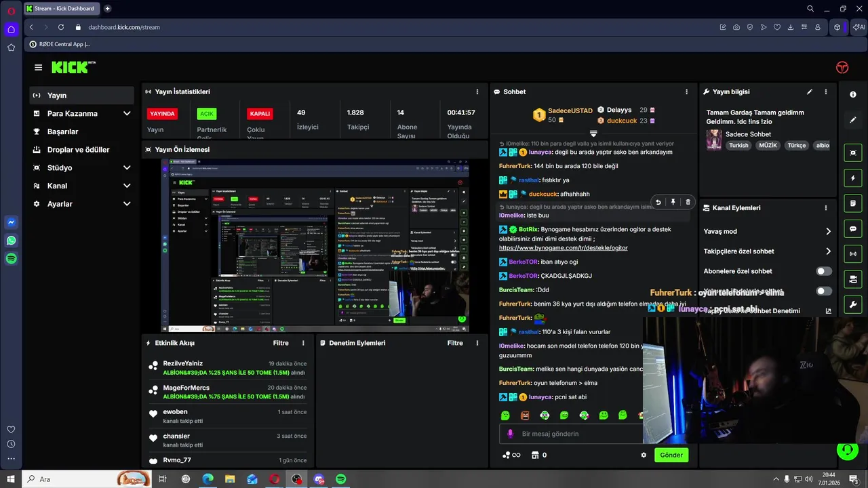Open Denetim Eylemleri three-dot menu
Screen dimensions: 868x488
click(x=477, y=343)
